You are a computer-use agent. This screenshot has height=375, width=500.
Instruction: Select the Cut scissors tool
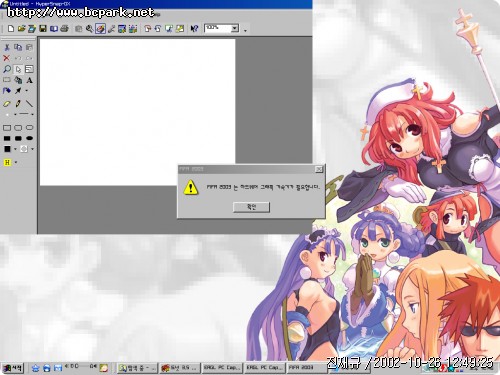7,47
